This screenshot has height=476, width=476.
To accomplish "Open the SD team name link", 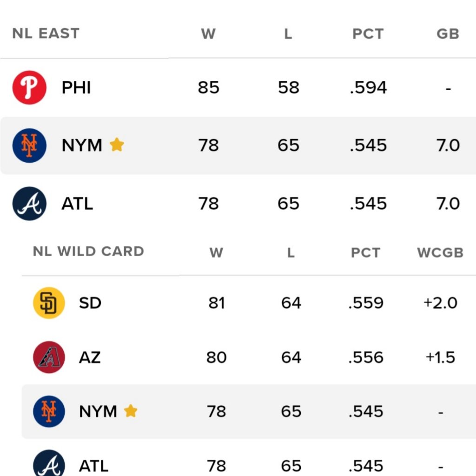I will 90,303.
